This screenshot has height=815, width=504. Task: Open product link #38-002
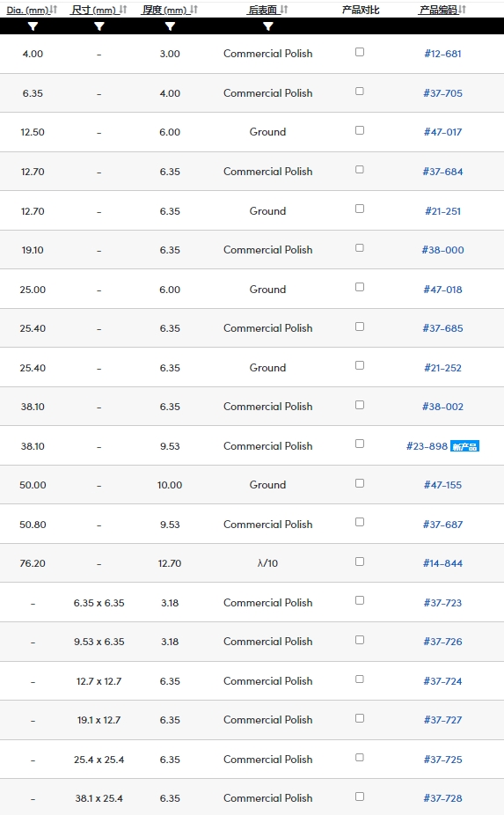442,407
